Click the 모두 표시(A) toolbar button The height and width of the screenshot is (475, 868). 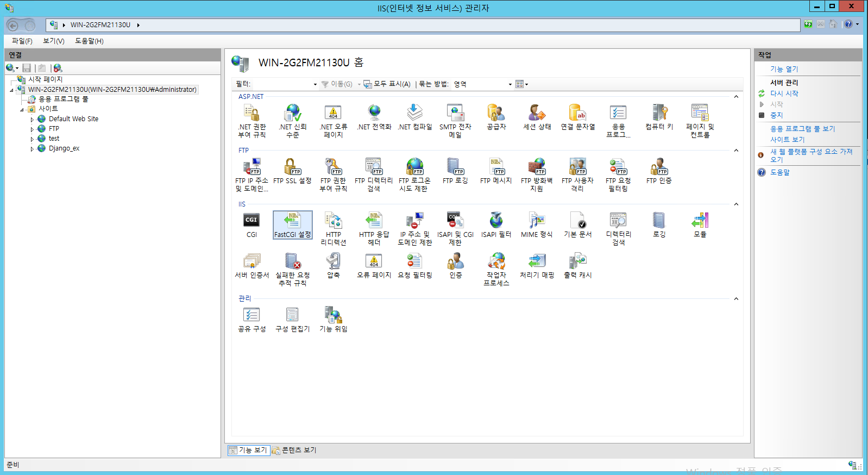tap(387, 84)
